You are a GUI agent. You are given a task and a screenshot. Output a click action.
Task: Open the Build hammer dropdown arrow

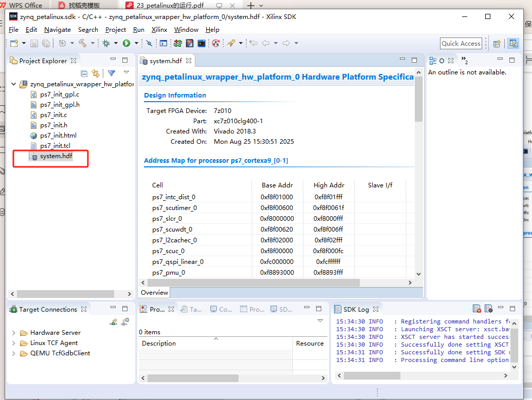[x=93, y=43]
